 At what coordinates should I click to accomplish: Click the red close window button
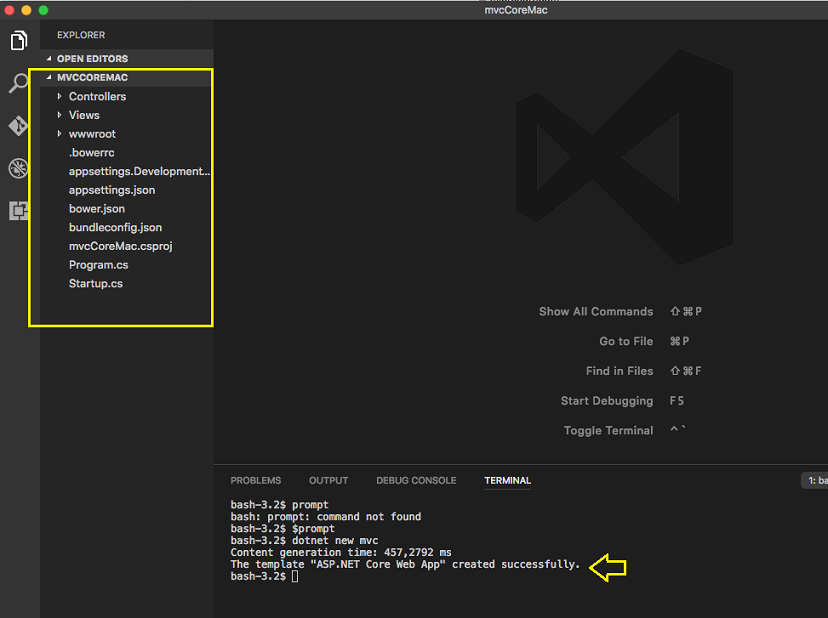point(10,10)
